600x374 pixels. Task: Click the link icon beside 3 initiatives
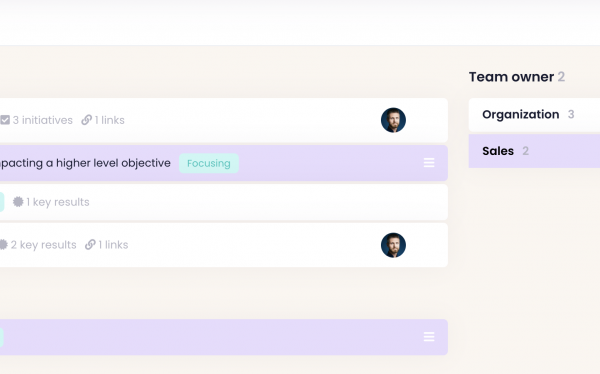(86, 120)
